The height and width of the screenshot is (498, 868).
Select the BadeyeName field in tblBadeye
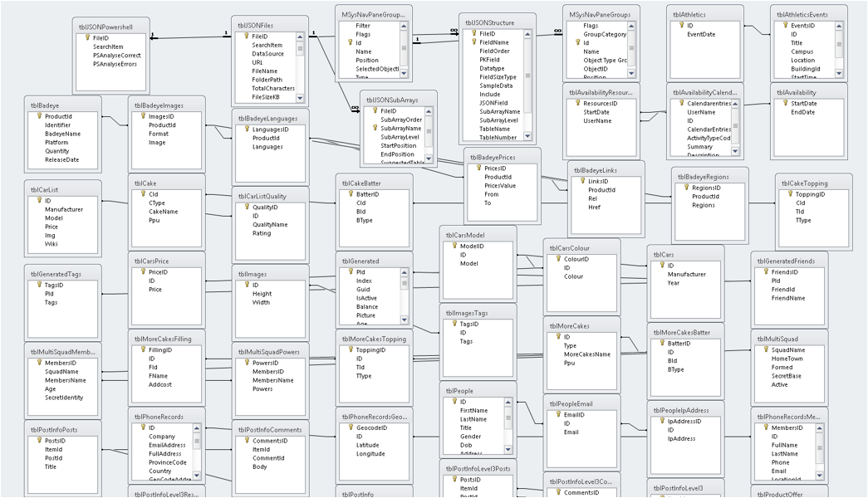pos(62,134)
